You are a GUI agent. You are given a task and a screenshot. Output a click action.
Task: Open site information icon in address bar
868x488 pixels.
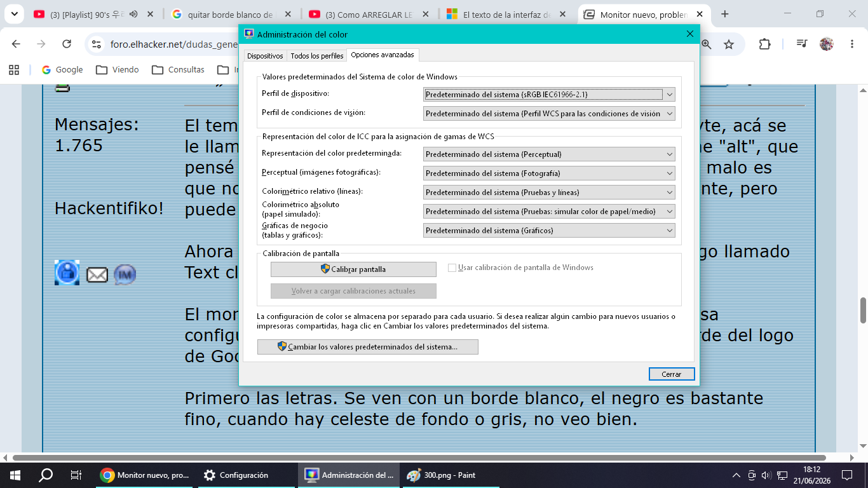97,44
